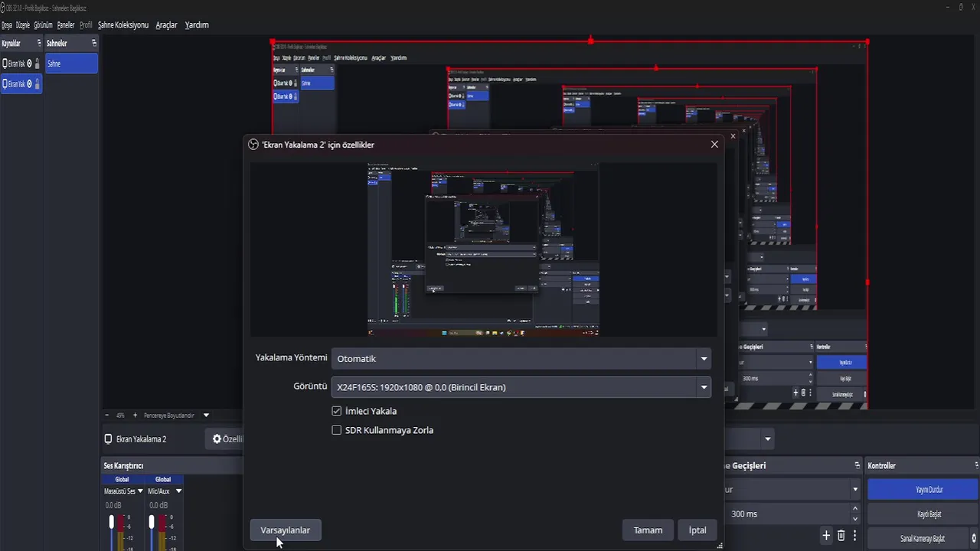The height and width of the screenshot is (551, 980).
Task: Click the 300 ms transition duration field
Action: 788,514
